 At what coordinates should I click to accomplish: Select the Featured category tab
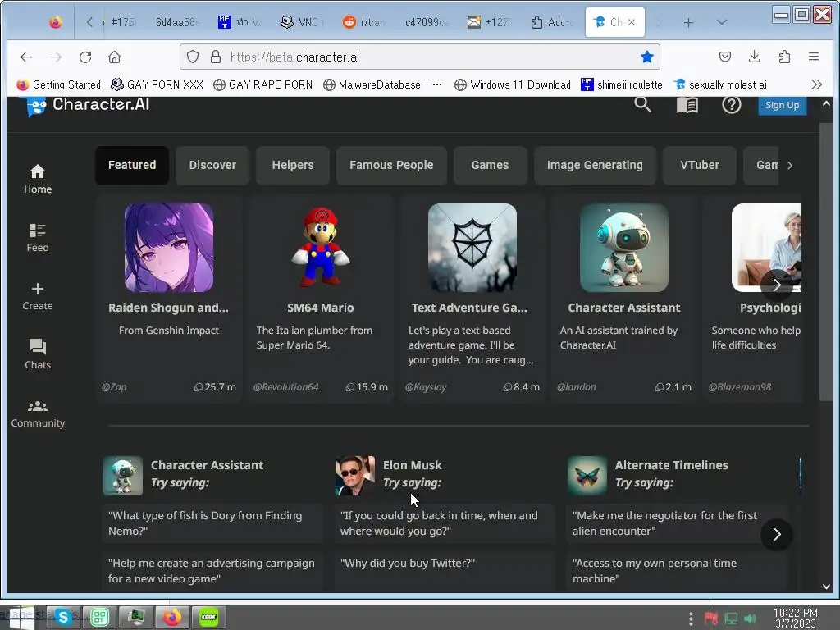132,166
